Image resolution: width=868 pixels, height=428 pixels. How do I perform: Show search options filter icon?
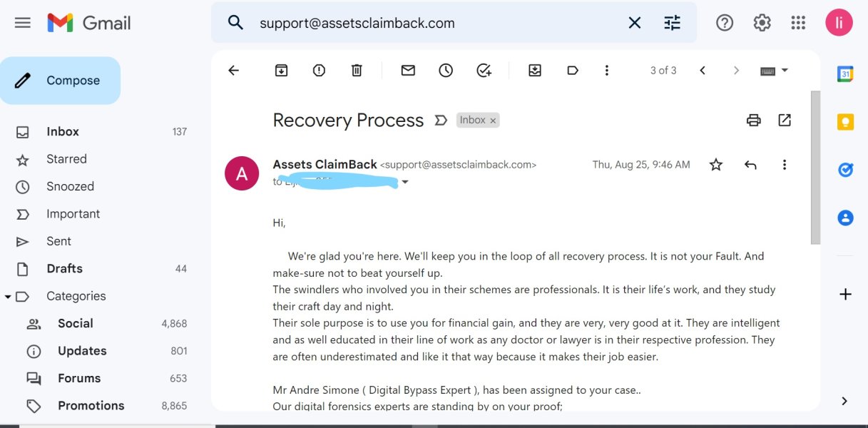(673, 23)
